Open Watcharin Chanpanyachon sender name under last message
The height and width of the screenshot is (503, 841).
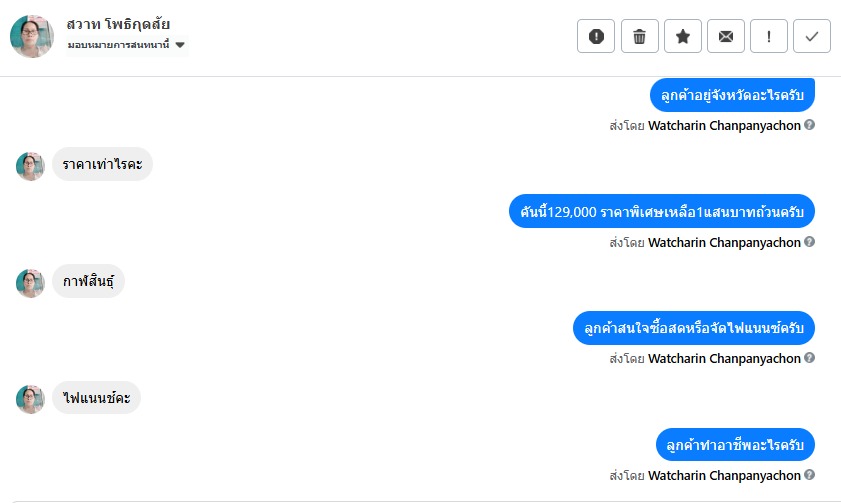point(724,475)
